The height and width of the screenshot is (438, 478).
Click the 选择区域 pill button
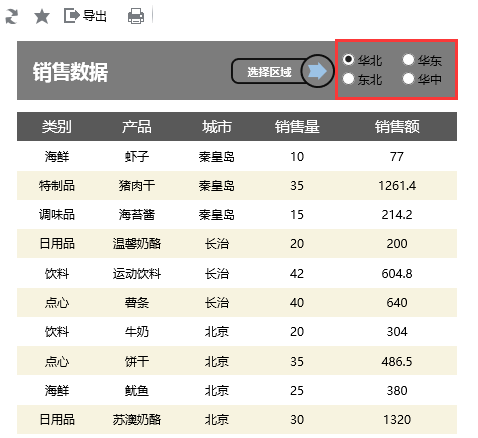pyautogui.click(x=269, y=71)
